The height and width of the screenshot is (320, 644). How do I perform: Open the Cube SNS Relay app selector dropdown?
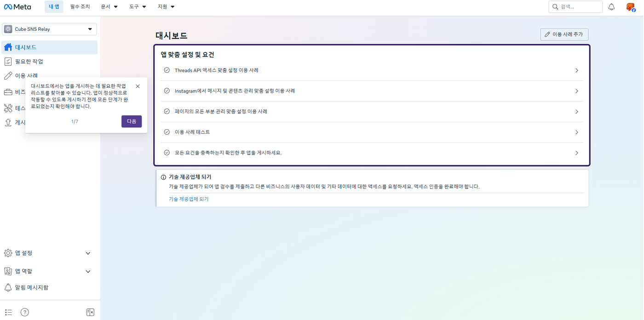coord(50,29)
